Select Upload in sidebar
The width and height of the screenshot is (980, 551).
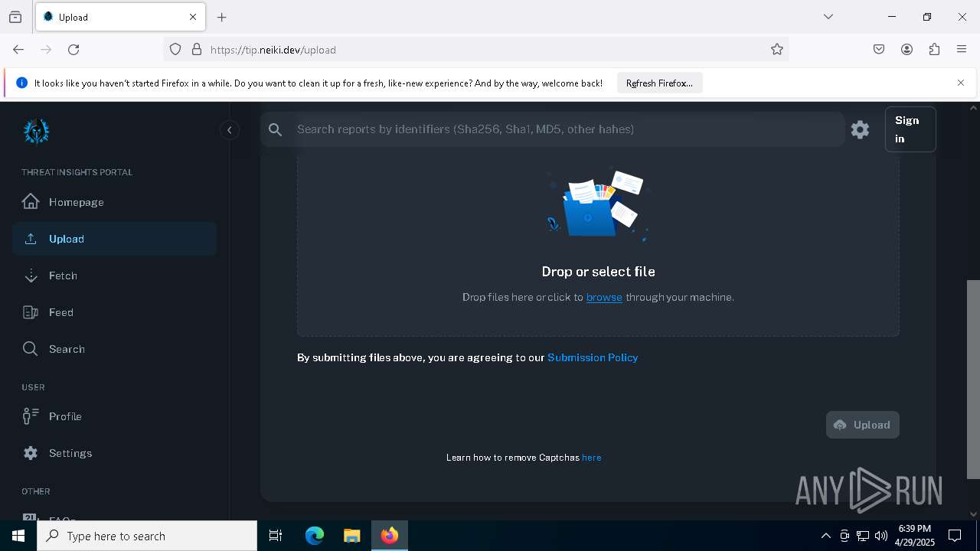click(x=114, y=239)
